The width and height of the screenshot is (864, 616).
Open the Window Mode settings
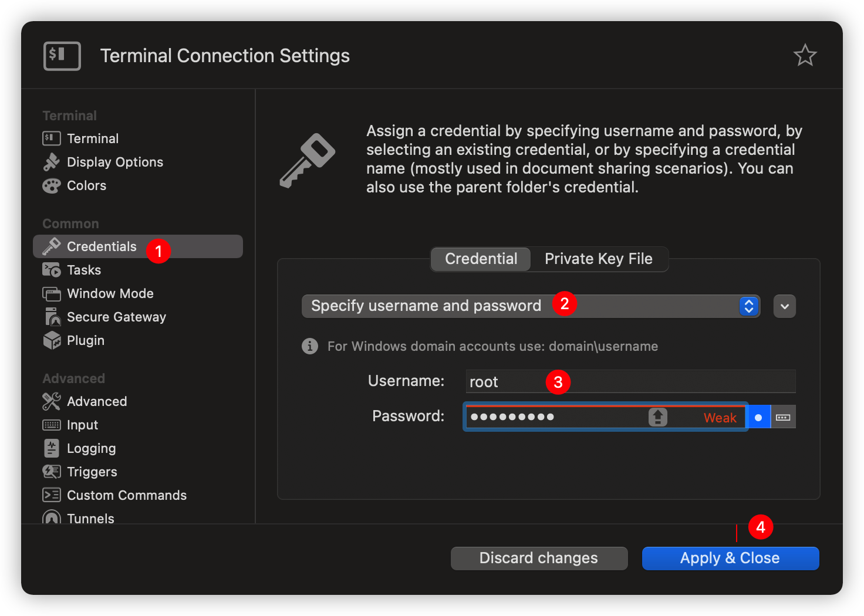point(110,294)
